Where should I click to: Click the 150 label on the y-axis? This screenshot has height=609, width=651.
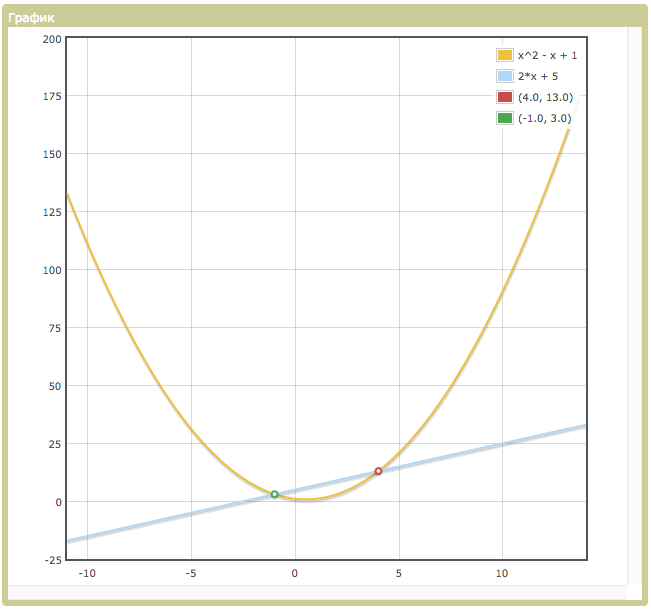tap(52, 154)
